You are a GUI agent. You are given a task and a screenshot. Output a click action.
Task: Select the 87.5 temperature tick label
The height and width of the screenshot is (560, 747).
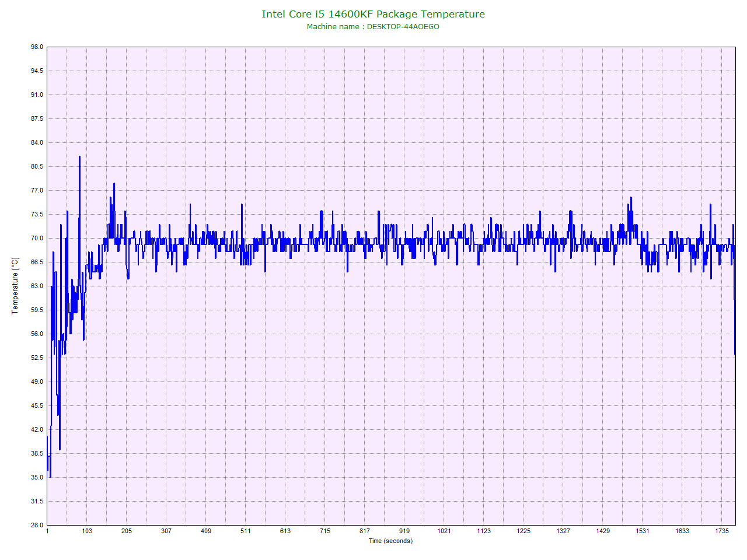(37, 118)
